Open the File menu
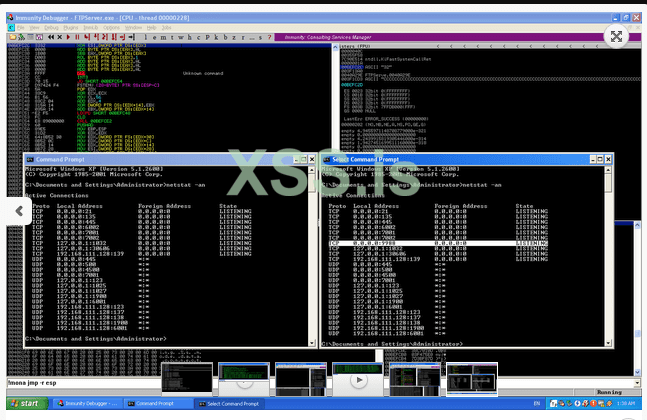Image resolution: width=647 pixels, height=420 pixels. click(21, 28)
